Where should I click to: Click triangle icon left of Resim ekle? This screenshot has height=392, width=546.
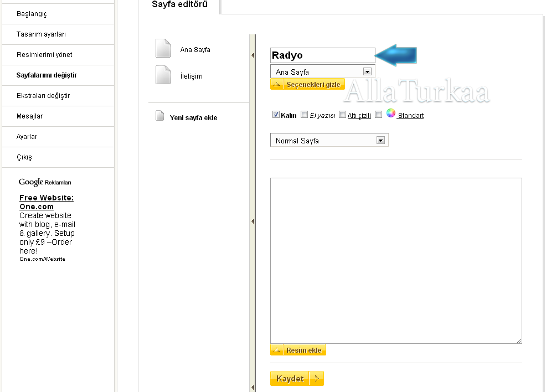click(277, 350)
